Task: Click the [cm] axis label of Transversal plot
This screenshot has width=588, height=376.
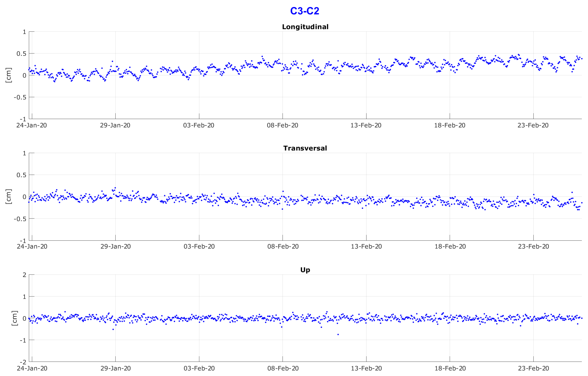Action: (x=9, y=197)
